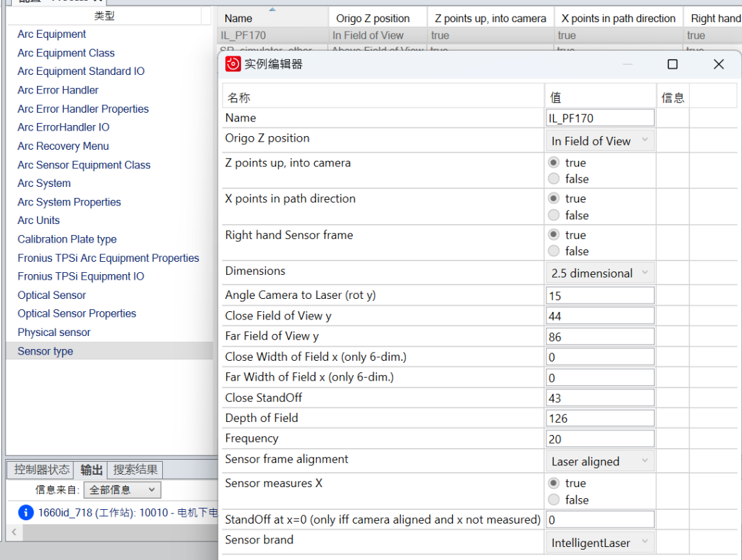Edit Angle Camera to Laser field

point(600,295)
